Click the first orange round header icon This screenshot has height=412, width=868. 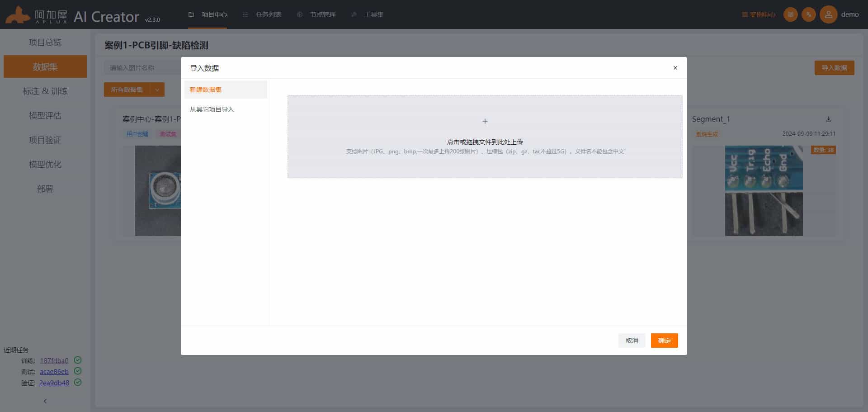(x=790, y=14)
